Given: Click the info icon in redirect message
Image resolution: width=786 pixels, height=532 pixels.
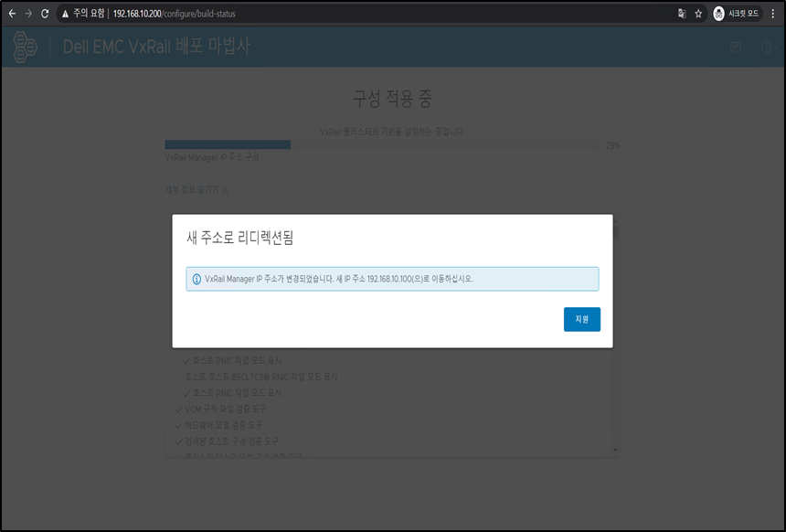Looking at the screenshot, I should pos(197,280).
